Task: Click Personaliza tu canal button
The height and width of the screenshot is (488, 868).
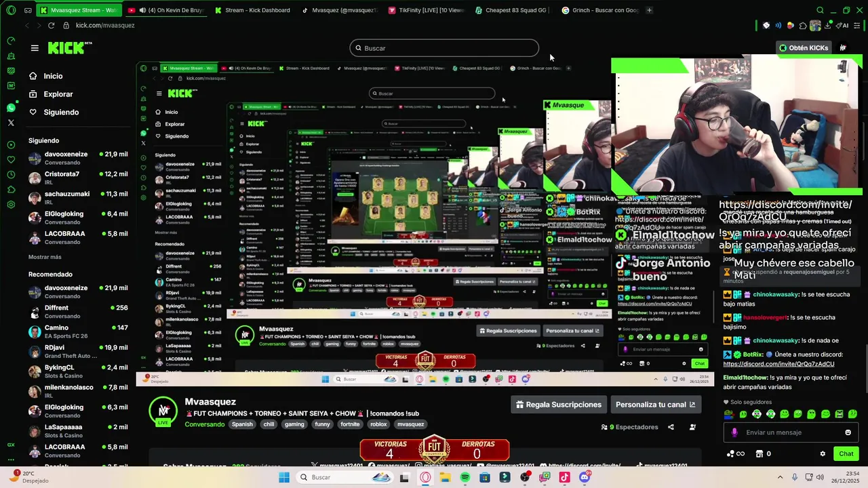Action: 655,405
